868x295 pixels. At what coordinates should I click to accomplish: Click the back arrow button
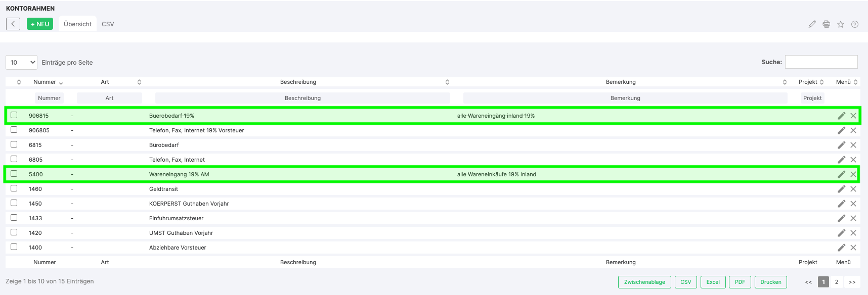(x=13, y=24)
